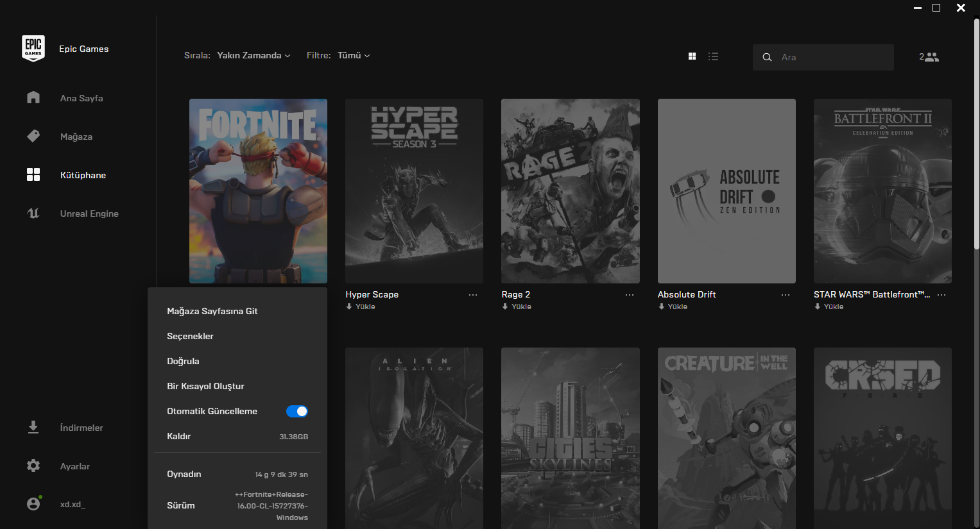The height and width of the screenshot is (529, 980).
Task: Open the Rage 2 cover thumbnail
Action: (x=571, y=191)
